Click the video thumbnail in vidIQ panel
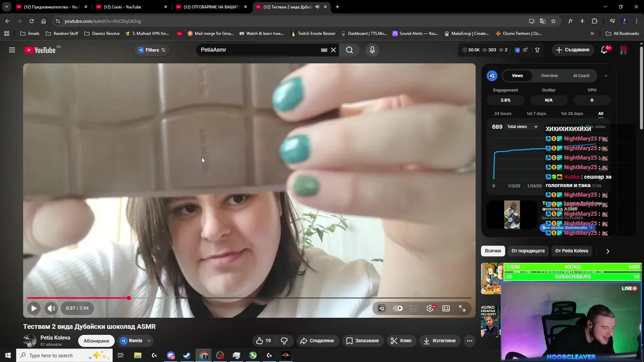The width and height of the screenshot is (644, 362). 512,215
